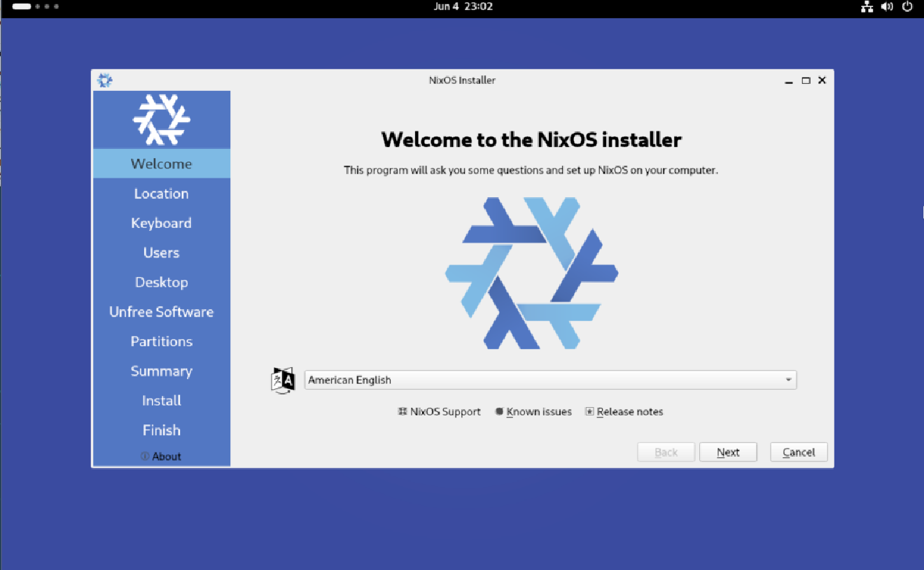Open the American English language dropdown
924x570 pixels.
pos(550,380)
